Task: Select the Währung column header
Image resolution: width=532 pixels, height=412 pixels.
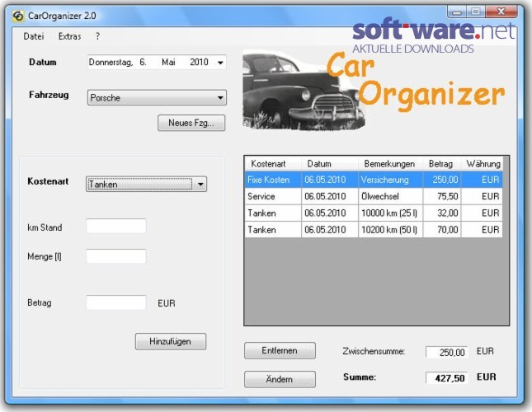Action: point(482,164)
